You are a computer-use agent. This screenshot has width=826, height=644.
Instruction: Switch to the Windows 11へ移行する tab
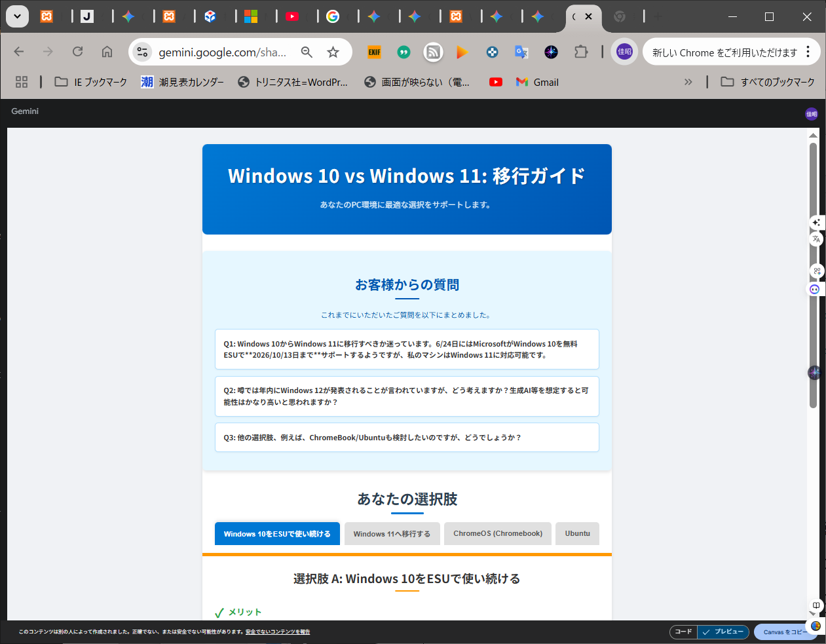(392, 534)
